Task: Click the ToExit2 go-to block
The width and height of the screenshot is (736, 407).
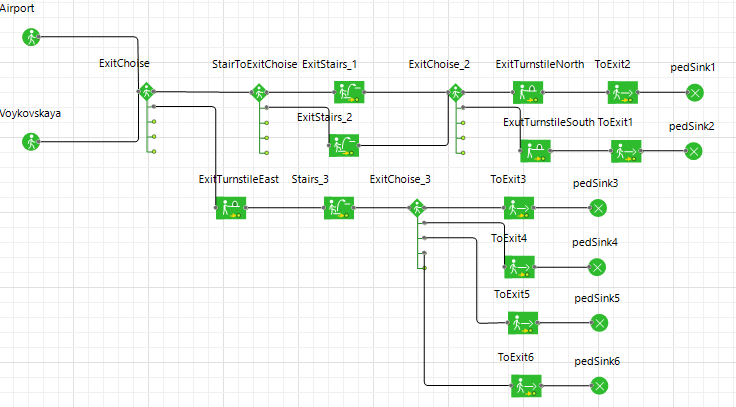Action: (623, 92)
